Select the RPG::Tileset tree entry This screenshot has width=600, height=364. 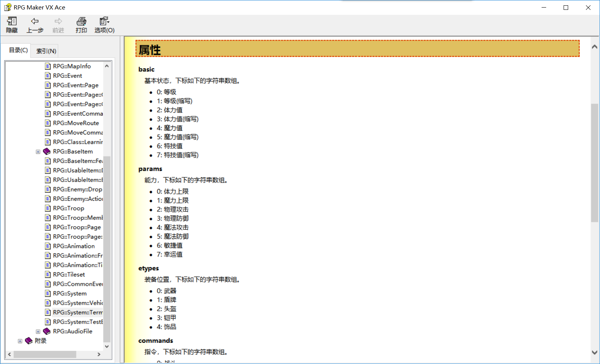tap(69, 275)
